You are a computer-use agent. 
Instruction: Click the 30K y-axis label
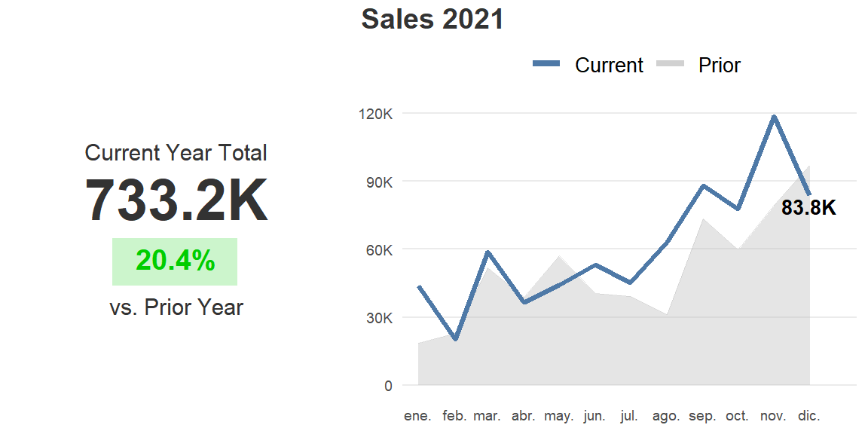tap(379, 317)
